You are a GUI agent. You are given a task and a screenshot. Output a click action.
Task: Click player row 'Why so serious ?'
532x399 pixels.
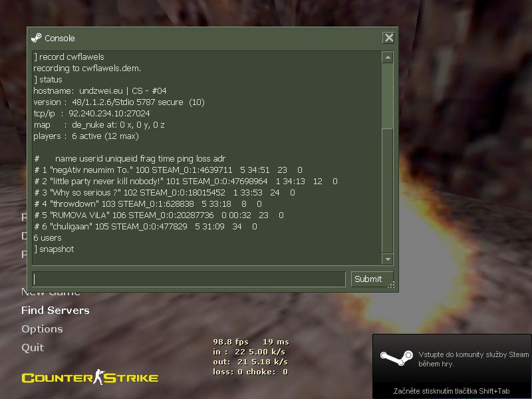click(164, 193)
